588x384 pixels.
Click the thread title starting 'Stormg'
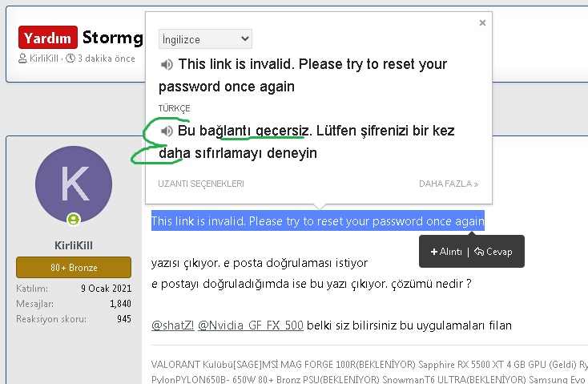[x=112, y=38]
